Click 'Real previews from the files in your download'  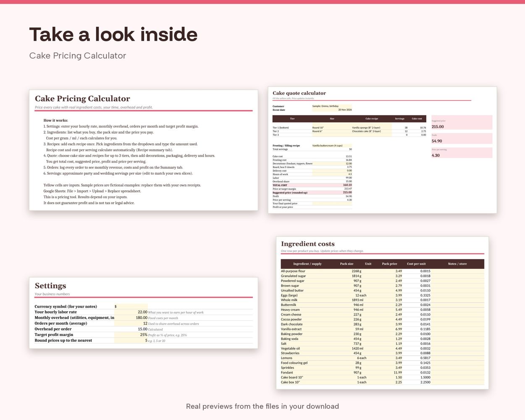(x=262, y=407)
